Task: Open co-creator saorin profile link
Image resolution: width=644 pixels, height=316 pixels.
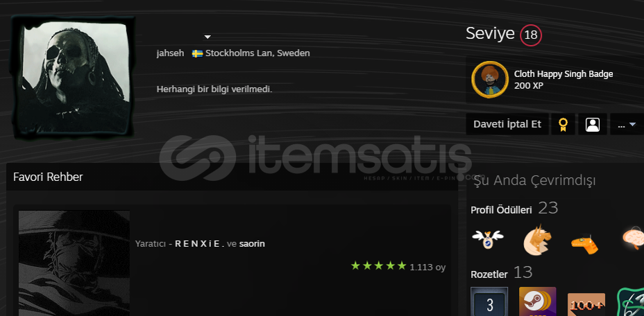Action: 252,244
